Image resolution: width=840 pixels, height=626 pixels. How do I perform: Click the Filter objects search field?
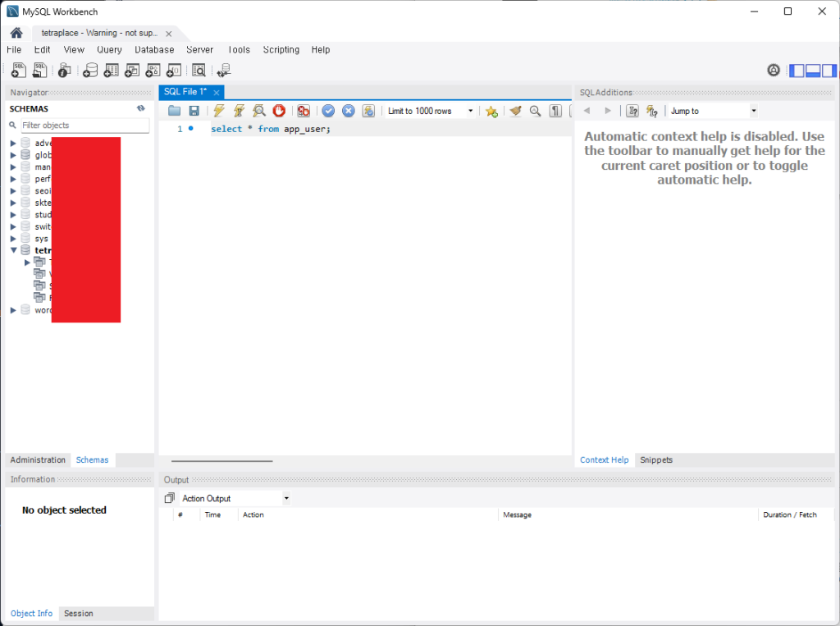85,125
